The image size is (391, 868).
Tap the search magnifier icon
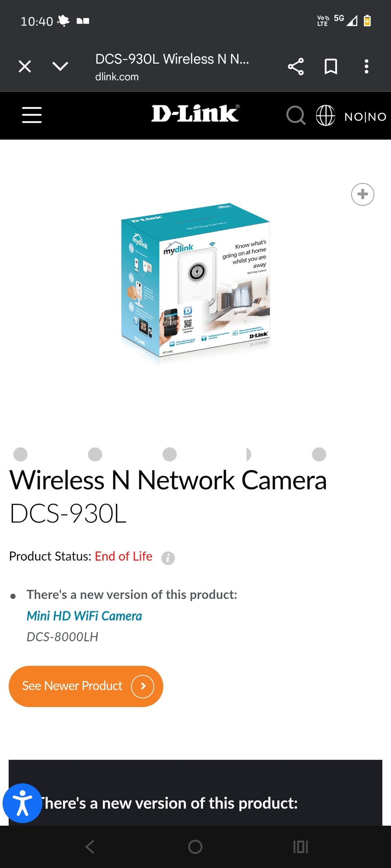click(x=296, y=115)
